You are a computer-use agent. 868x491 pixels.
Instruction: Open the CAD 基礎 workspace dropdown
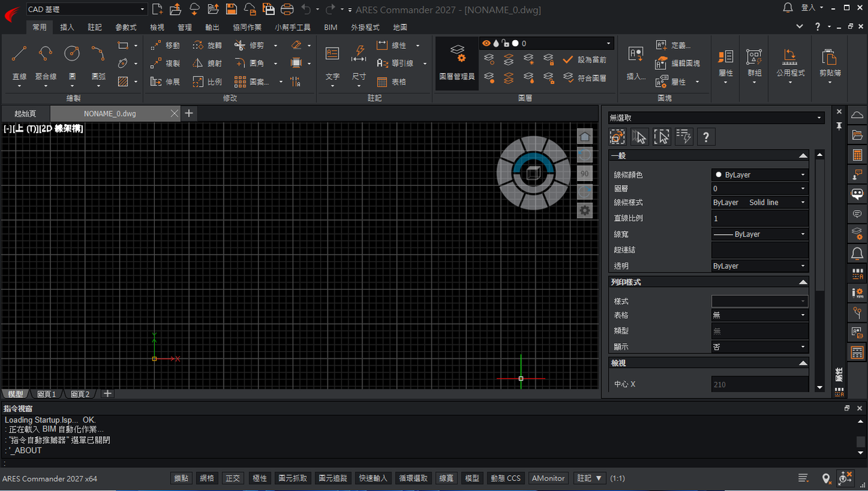point(86,9)
